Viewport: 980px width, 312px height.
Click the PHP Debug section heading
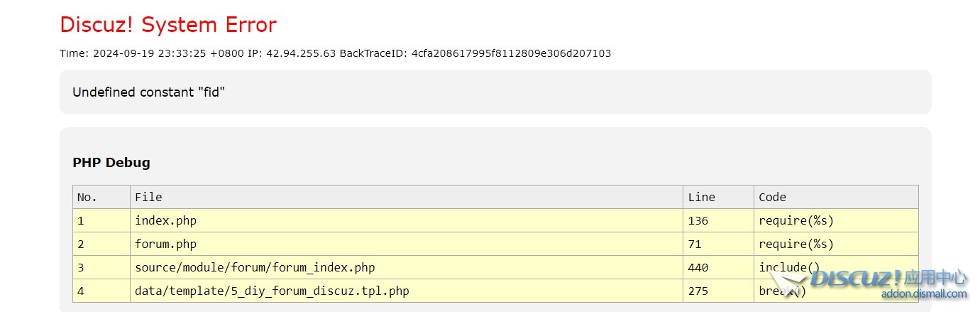[x=111, y=163]
